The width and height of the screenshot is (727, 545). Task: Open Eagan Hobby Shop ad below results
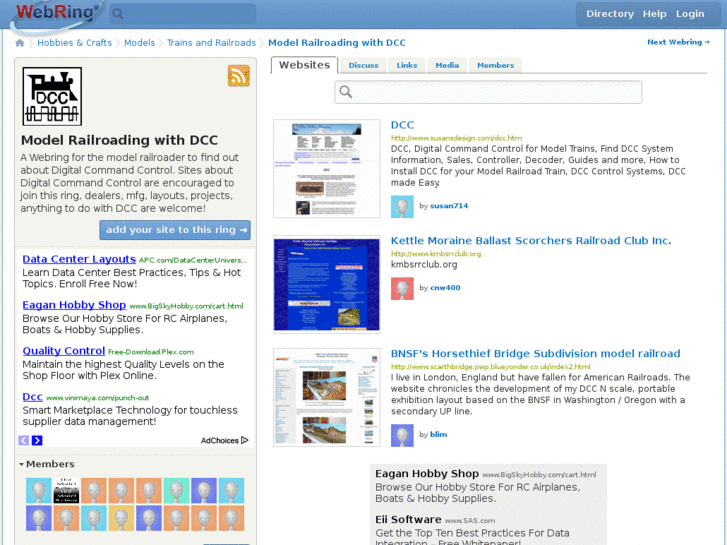(x=427, y=474)
